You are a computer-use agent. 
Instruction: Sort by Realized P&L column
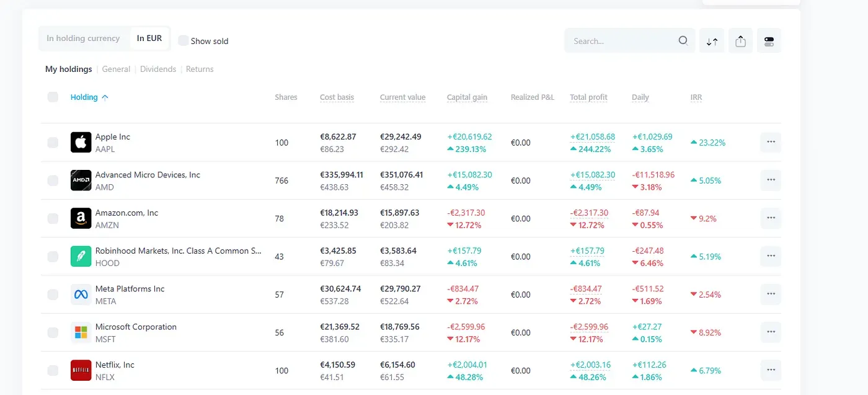coord(532,97)
